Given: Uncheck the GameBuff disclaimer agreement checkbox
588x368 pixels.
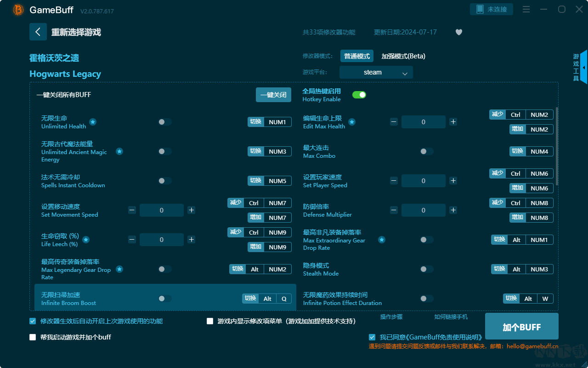Looking at the screenshot, I should click(372, 337).
